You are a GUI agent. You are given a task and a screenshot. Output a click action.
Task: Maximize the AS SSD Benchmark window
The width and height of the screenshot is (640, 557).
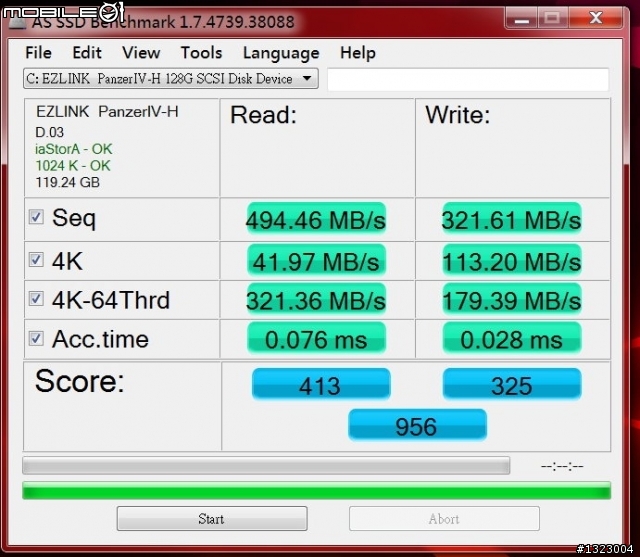553,19
